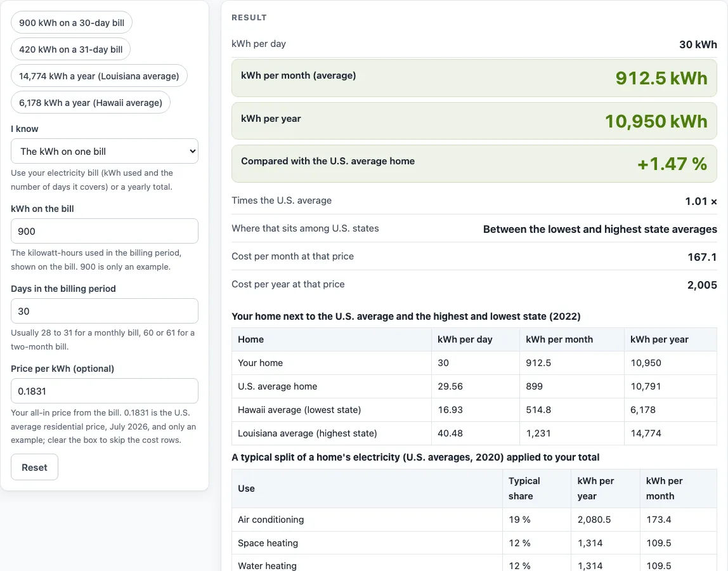This screenshot has width=728, height=571.
Task: Select the +1.47 % comparison value
Action: 672,164
